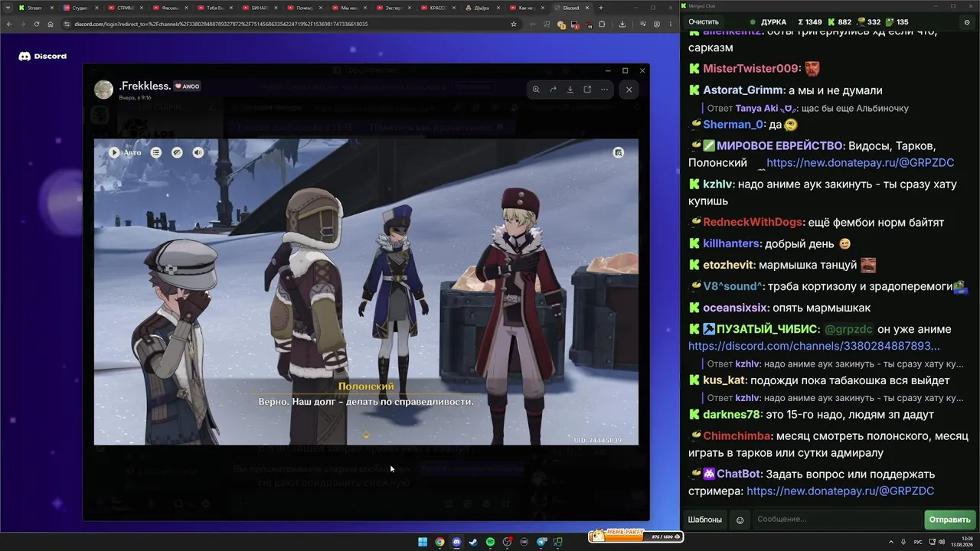This screenshot has width=980, height=551.
Task: Switch to the Студия browser tab
Action: [x=80, y=8]
